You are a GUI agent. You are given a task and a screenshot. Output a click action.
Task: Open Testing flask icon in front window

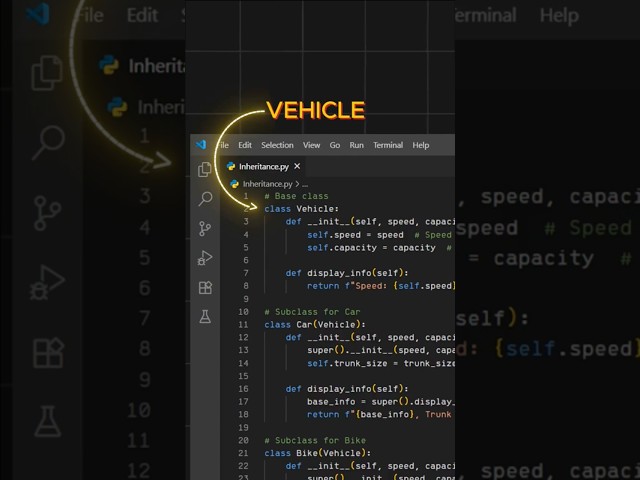point(205,317)
